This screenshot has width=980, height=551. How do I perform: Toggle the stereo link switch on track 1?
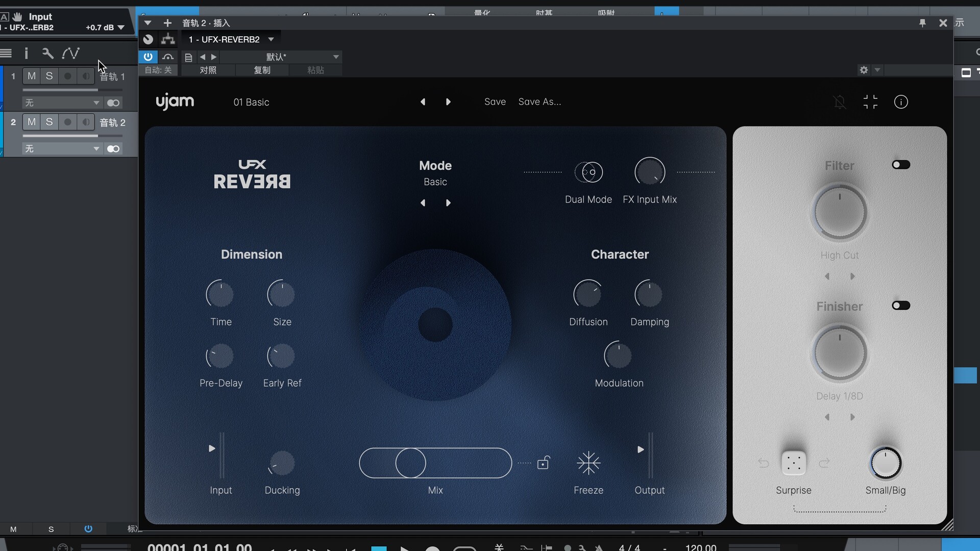[113, 103]
